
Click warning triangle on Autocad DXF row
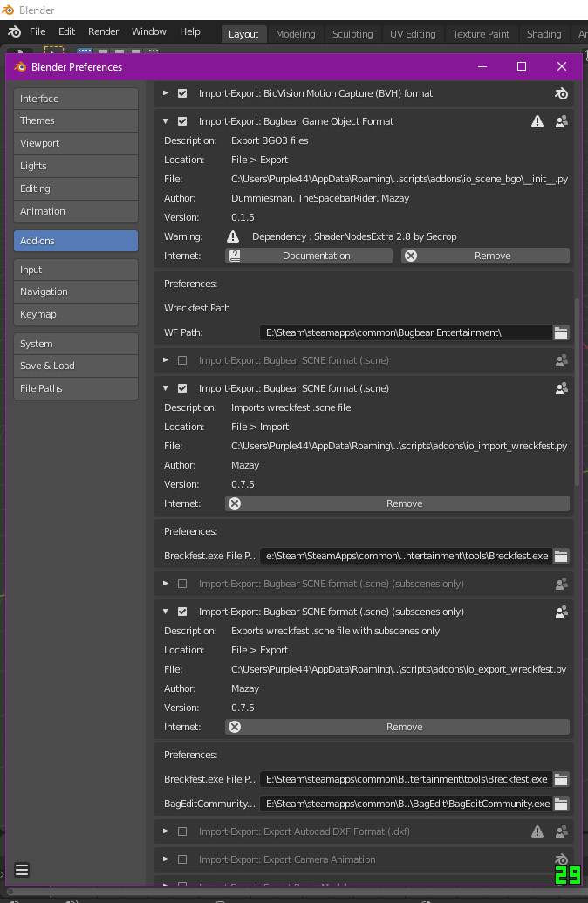pyautogui.click(x=537, y=831)
